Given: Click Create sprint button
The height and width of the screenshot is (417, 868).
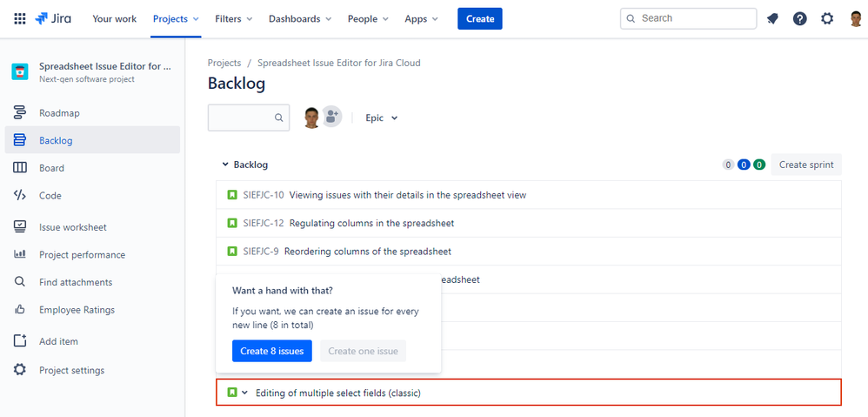Looking at the screenshot, I should [806, 165].
